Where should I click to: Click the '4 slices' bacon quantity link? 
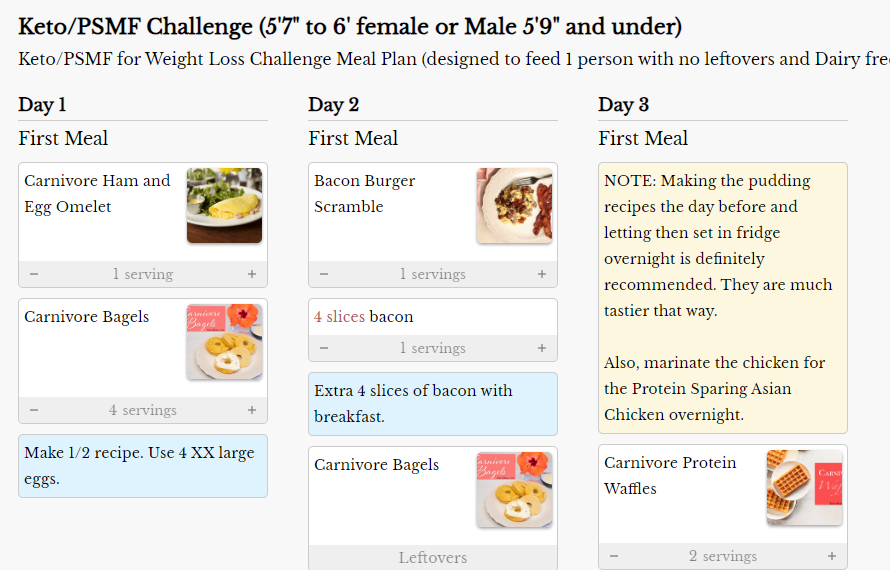(339, 317)
